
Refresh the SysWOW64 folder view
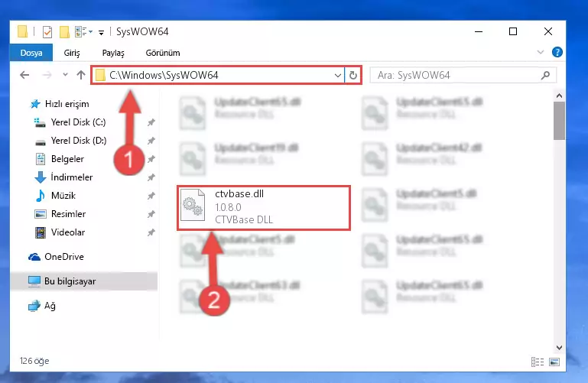[352, 76]
